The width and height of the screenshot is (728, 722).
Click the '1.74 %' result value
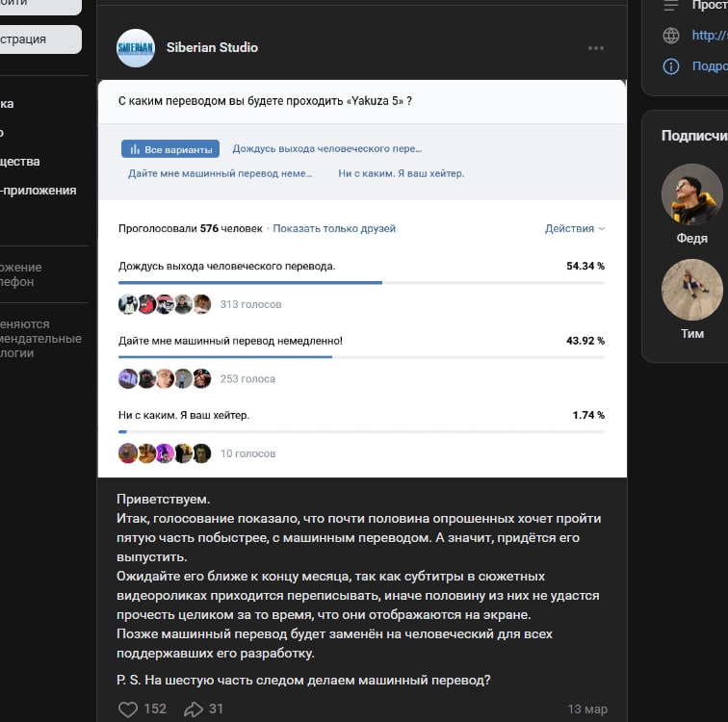coord(588,415)
